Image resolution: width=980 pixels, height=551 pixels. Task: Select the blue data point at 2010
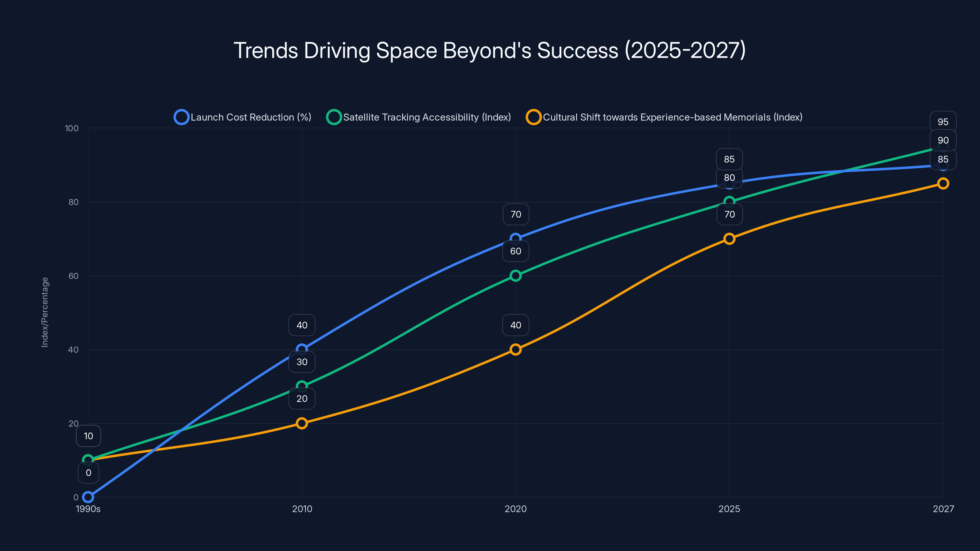coord(302,350)
